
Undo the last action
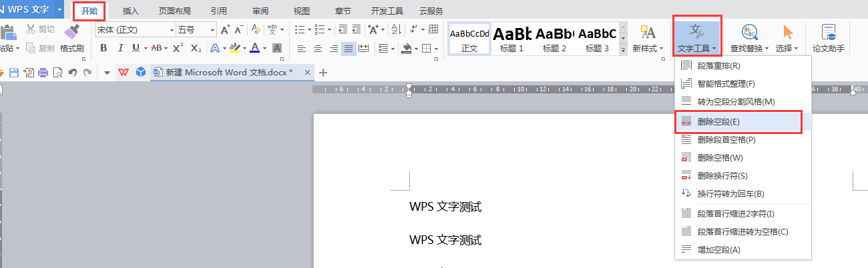(x=73, y=72)
